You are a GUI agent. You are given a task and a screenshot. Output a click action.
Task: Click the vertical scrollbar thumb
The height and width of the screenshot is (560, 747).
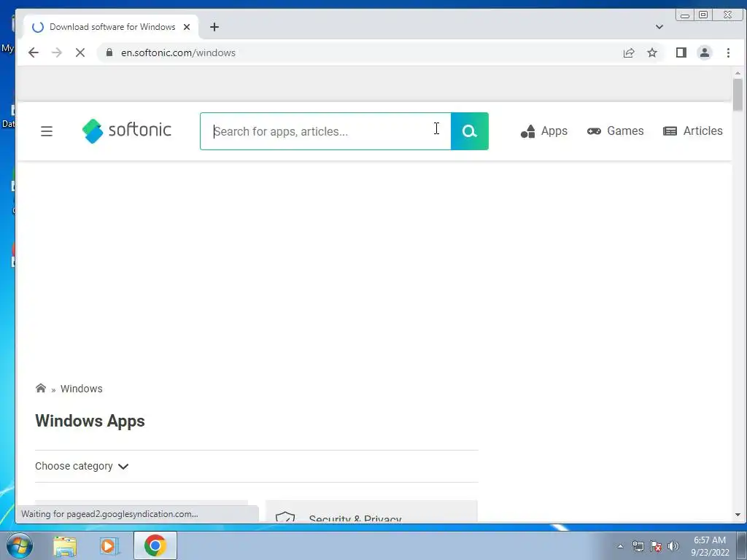point(738,94)
